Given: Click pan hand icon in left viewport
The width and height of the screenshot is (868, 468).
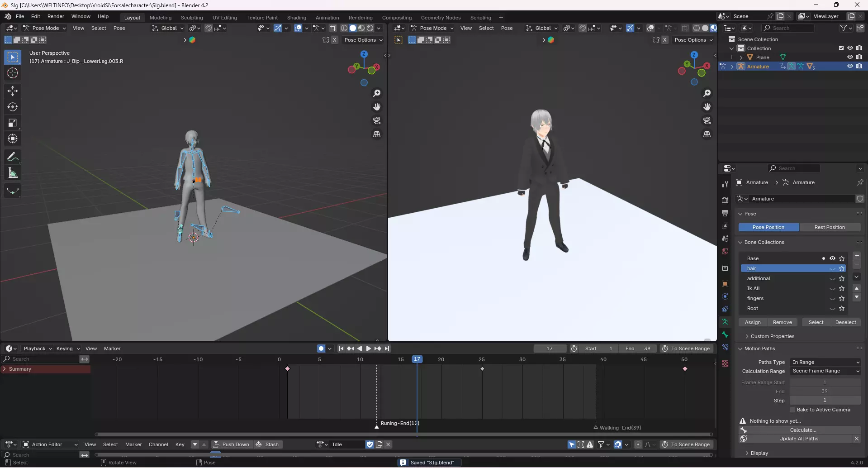Looking at the screenshot, I should pos(377,107).
